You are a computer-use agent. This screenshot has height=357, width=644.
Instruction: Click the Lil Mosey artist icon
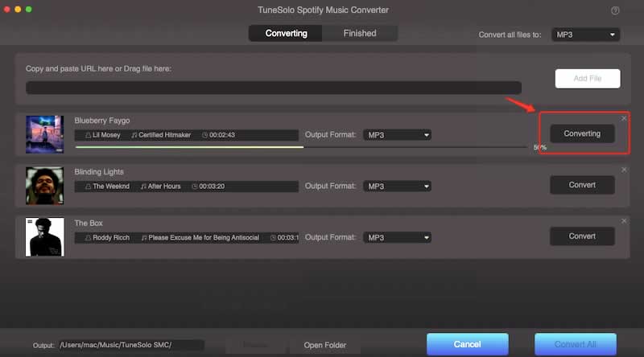click(88, 135)
